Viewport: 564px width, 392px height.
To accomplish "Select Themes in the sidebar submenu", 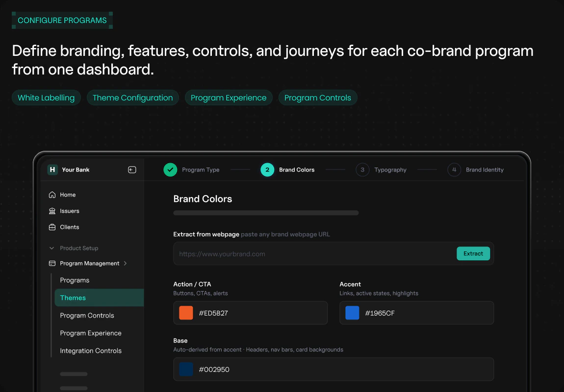I will click(x=99, y=297).
